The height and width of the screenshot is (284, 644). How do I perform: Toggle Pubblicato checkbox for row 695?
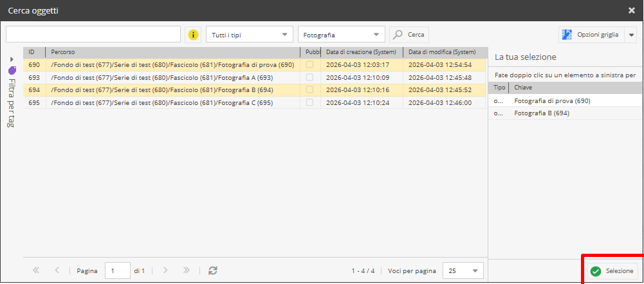point(309,102)
